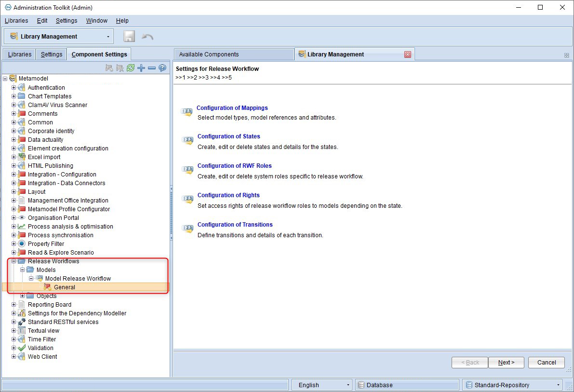This screenshot has width=574, height=392.
Task: Click the Validation green checkmark icon
Action: tap(22, 348)
